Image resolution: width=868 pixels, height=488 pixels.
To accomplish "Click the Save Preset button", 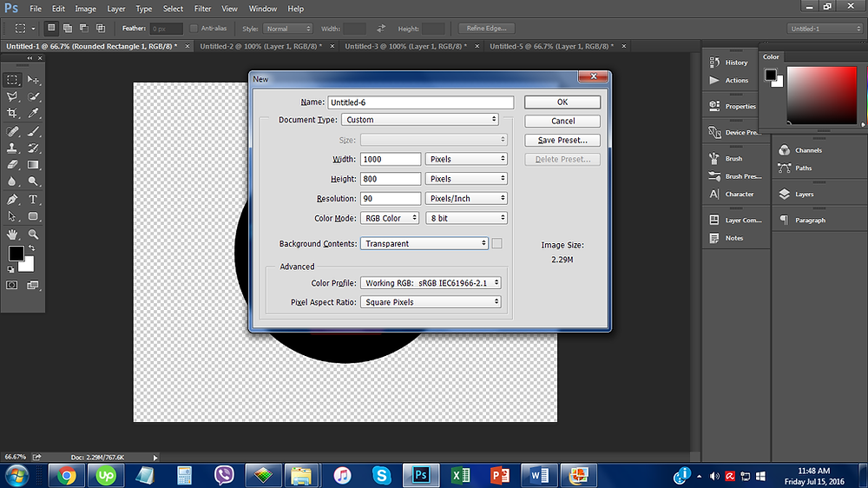I will point(562,140).
